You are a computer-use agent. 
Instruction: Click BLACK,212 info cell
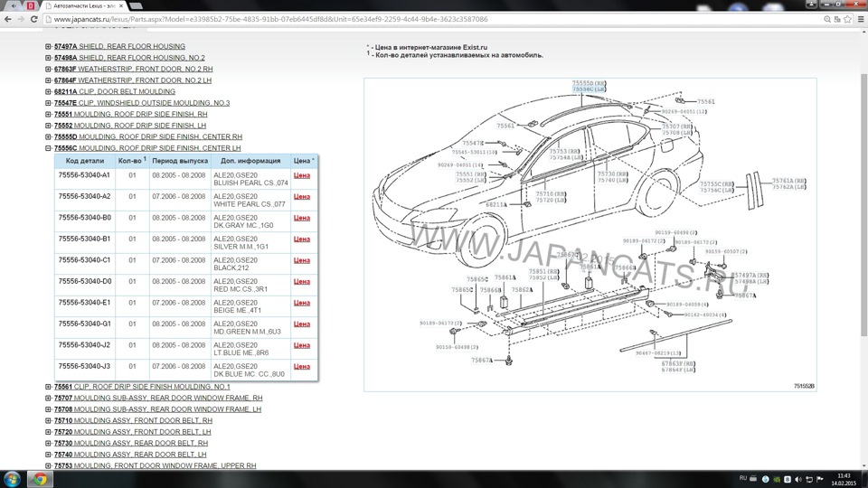point(250,264)
